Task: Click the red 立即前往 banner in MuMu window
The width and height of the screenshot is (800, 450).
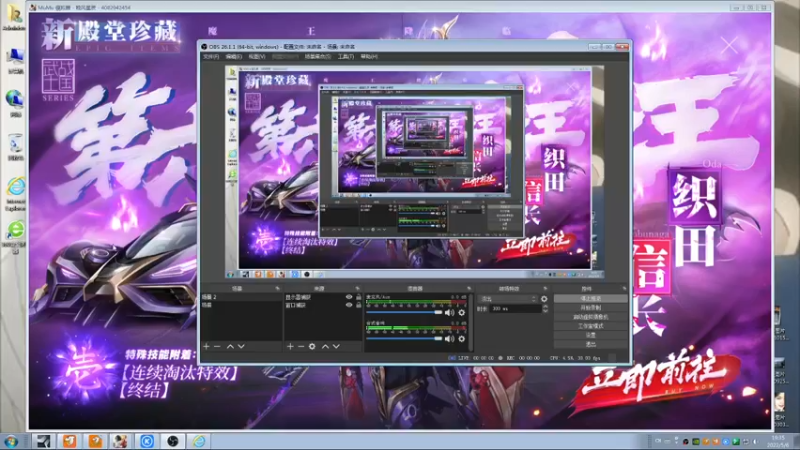Action: (658, 380)
